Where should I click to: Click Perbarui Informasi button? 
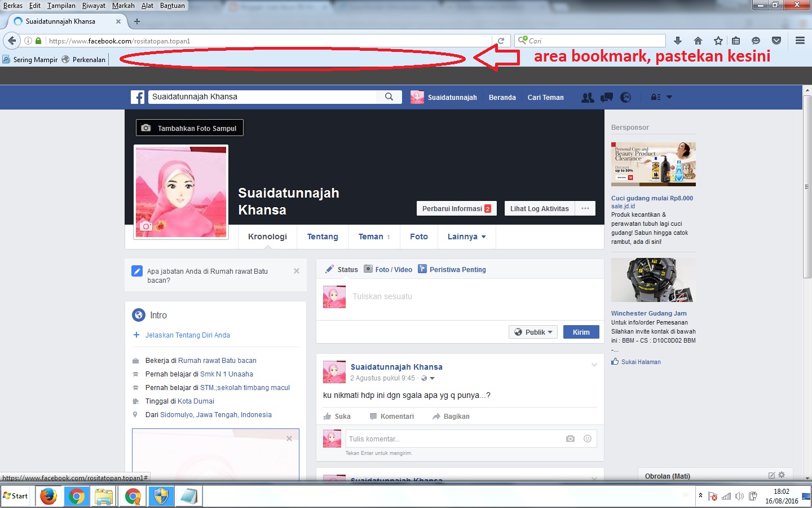(457, 208)
